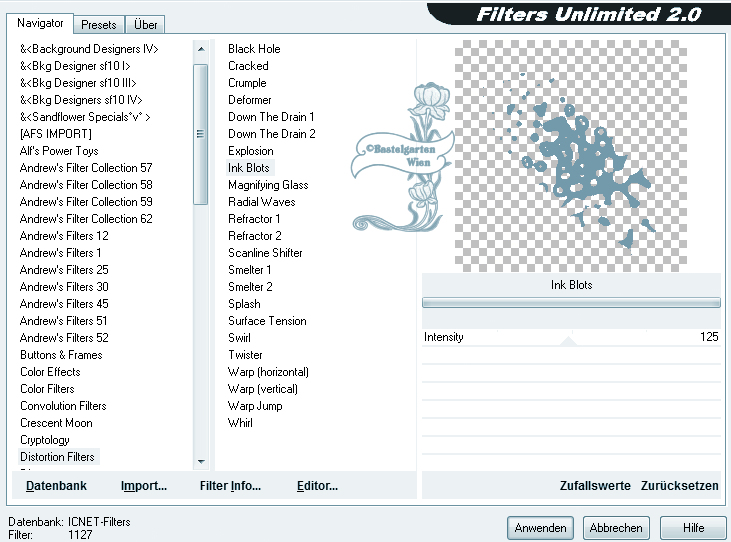731x542 pixels.
Task: Open the Presets tab
Action: tap(98, 25)
